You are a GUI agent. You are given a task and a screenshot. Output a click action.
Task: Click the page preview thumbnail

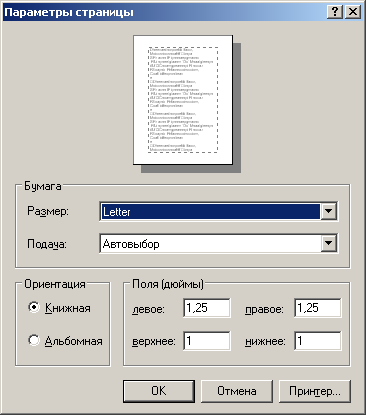pyautogui.click(x=183, y=100)
